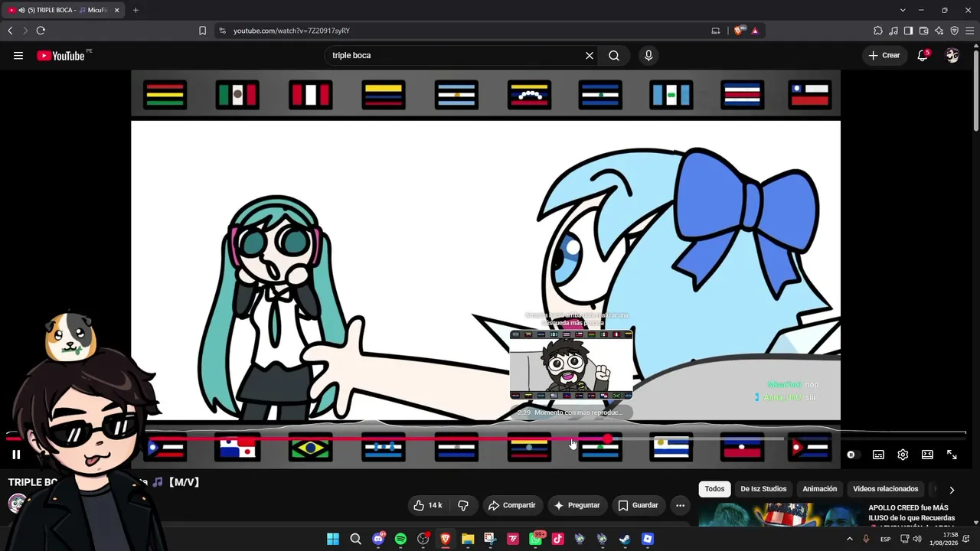Open Spotify from the taskbar
This screenshot has width=980, height=551.
[x=400, y=539]
